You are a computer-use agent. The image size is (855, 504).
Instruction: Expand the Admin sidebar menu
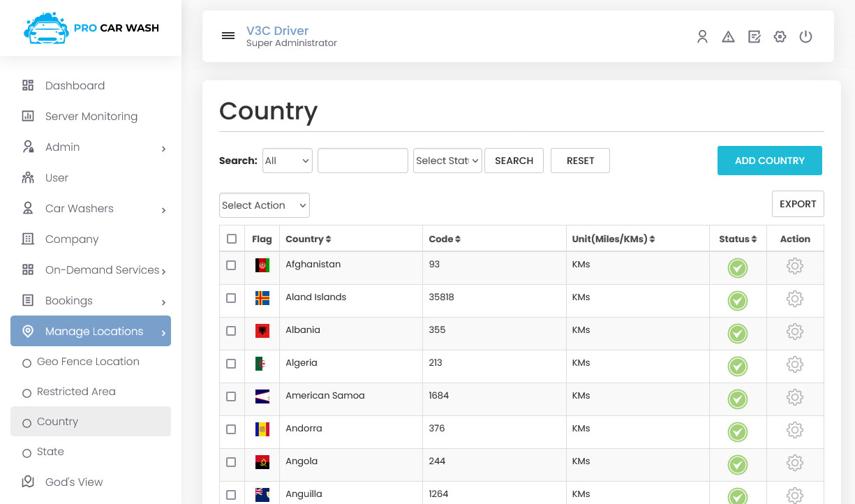(x=91, y=147)
